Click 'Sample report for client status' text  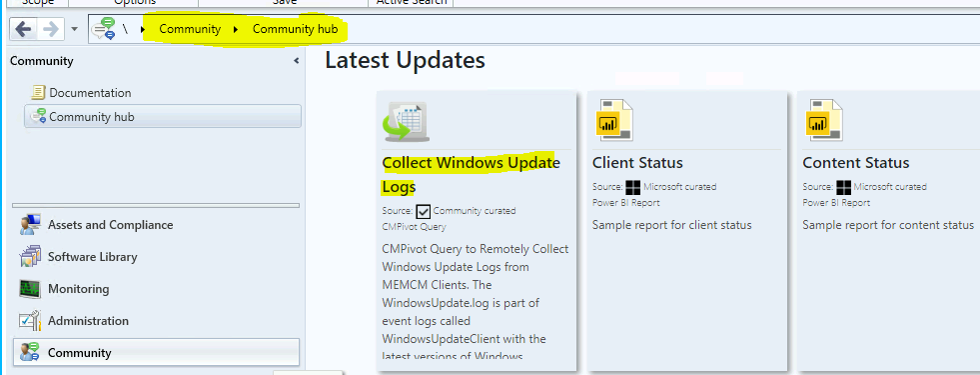tap(672, 225)
